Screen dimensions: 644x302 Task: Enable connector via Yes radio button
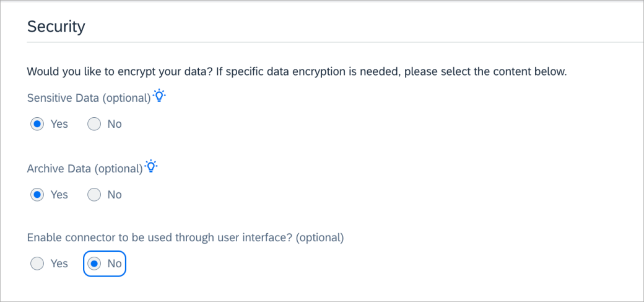coord(37,264)
